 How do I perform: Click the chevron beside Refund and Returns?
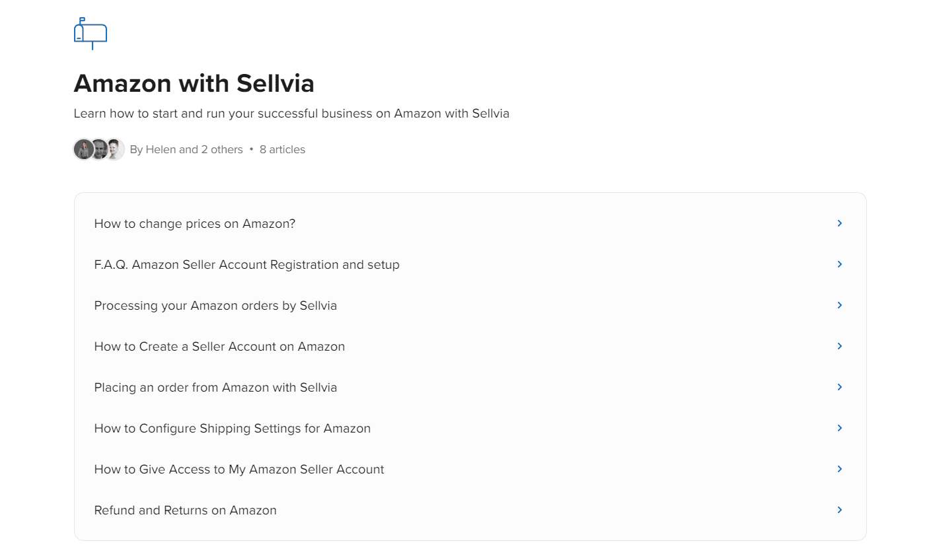(840, 510)
